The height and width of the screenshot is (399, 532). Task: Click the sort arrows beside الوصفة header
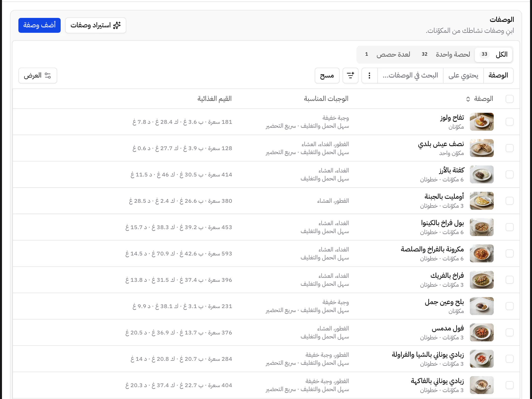(x=468, y=99)
